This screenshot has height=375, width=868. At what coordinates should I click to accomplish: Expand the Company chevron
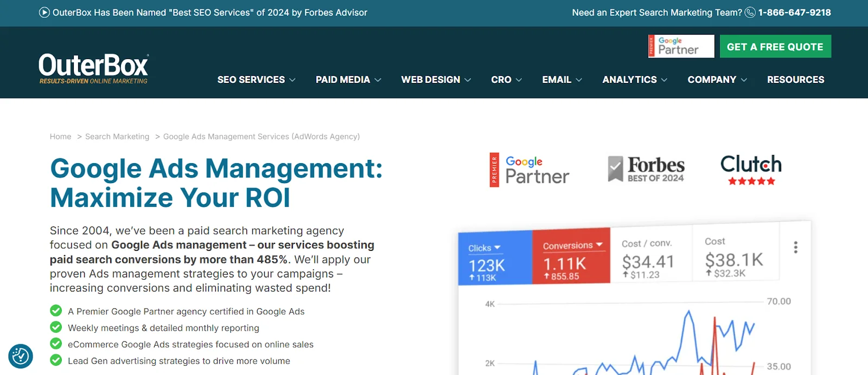click(744, 80)
